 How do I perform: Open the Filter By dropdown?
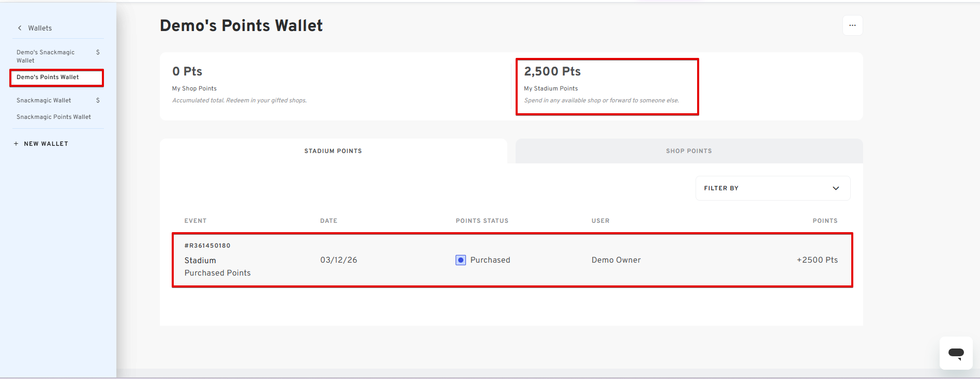pyautogui.click(x=772, y=188)
